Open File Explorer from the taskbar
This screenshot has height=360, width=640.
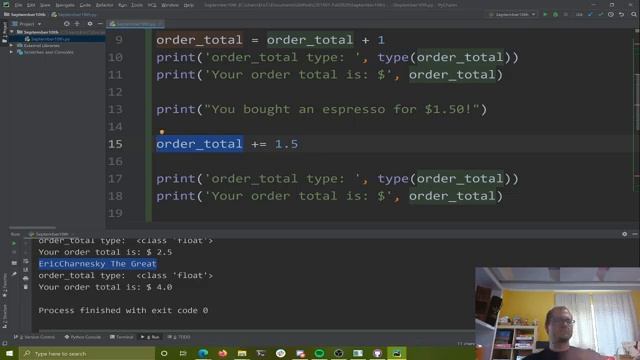point(242,353)
